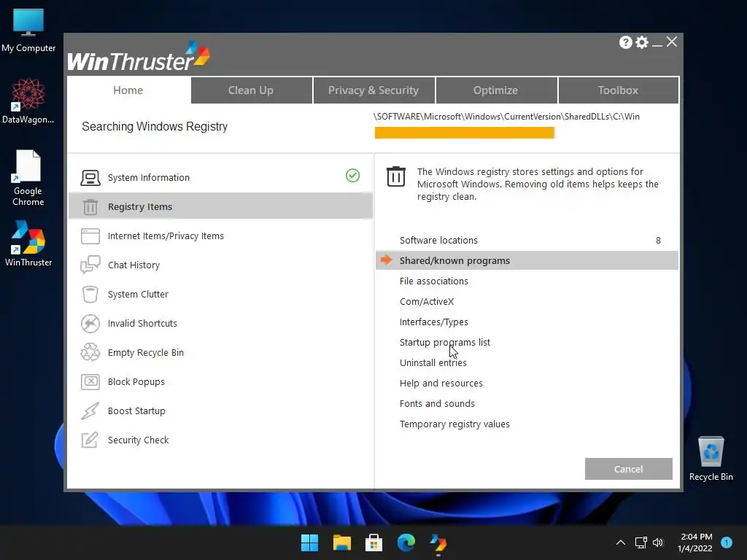Click the Startup programs list row
747x560 pixels.
point(527,343)
